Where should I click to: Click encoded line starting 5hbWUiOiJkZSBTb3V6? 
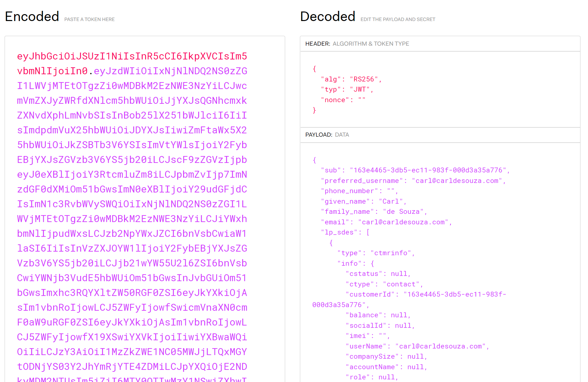(132, 145)
